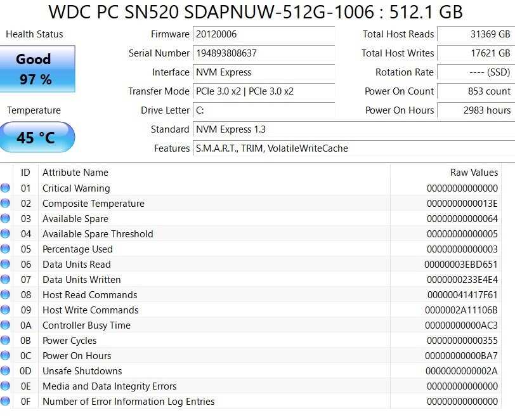
Task: Click the Power On Hours row status orb
Action: [5, 355]
